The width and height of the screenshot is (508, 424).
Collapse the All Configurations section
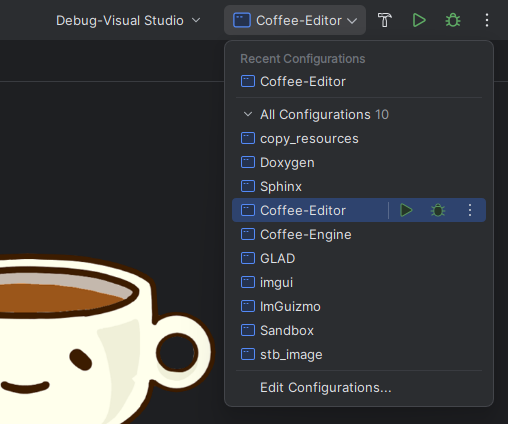point(248,114)
